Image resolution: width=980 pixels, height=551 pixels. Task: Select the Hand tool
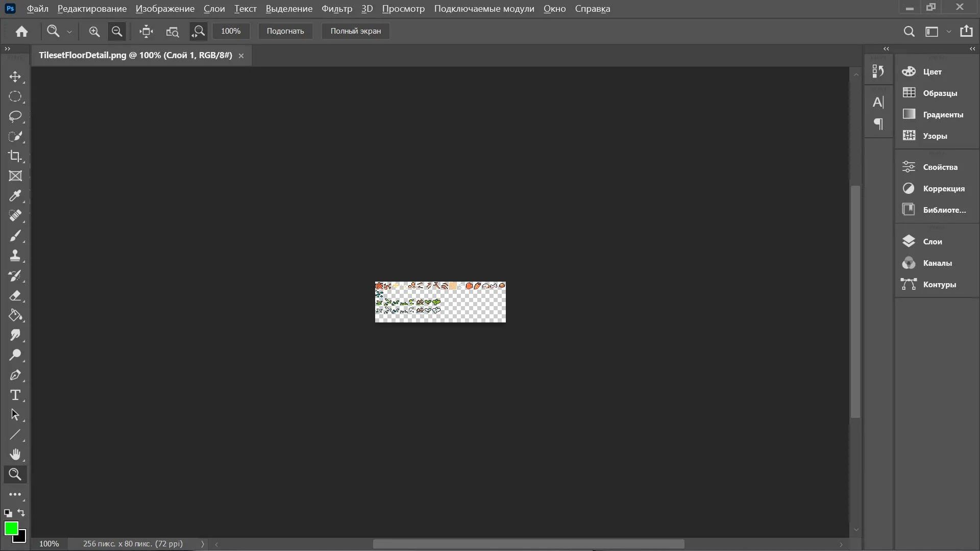(x=15, y=454)
